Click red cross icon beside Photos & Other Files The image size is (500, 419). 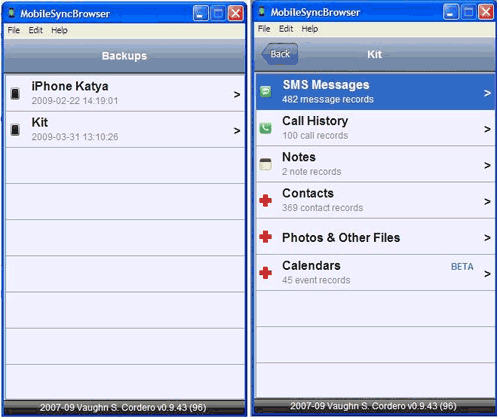(x=266, y=237)
